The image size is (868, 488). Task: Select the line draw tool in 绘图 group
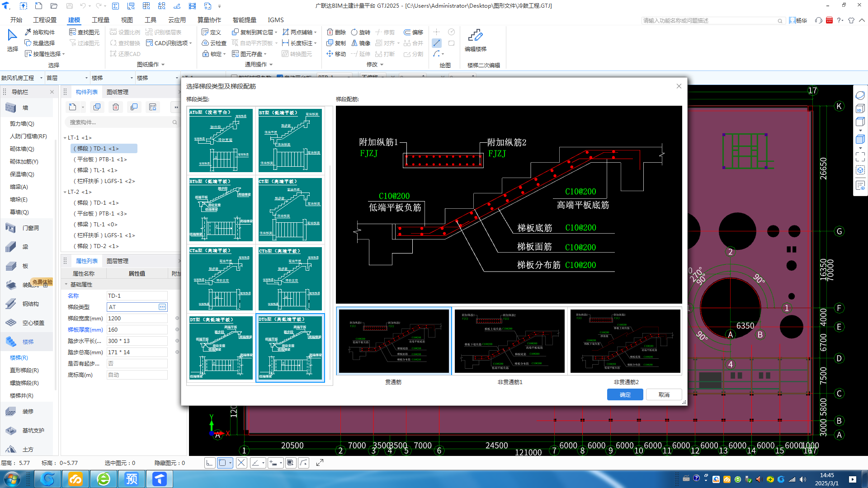click(437, 43)
